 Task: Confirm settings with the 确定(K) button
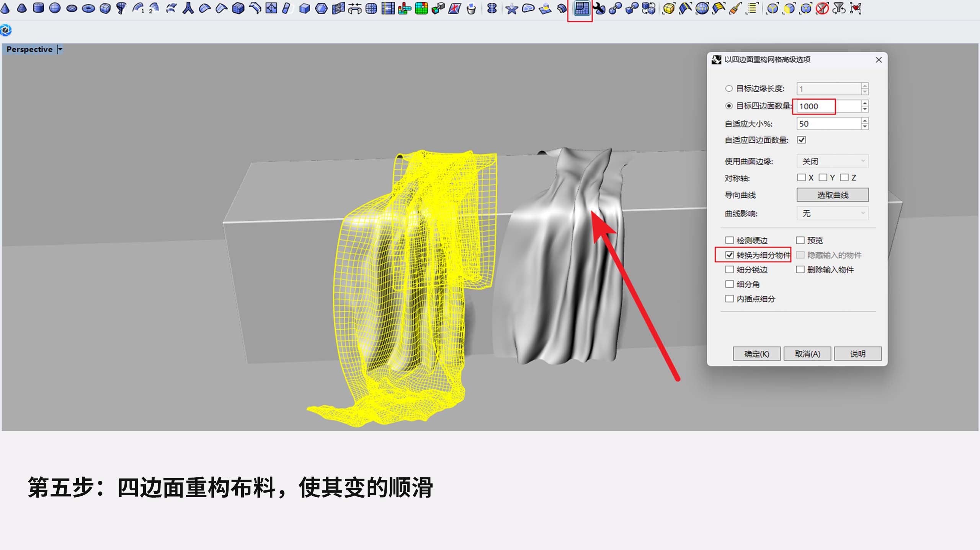coord(756,353)
